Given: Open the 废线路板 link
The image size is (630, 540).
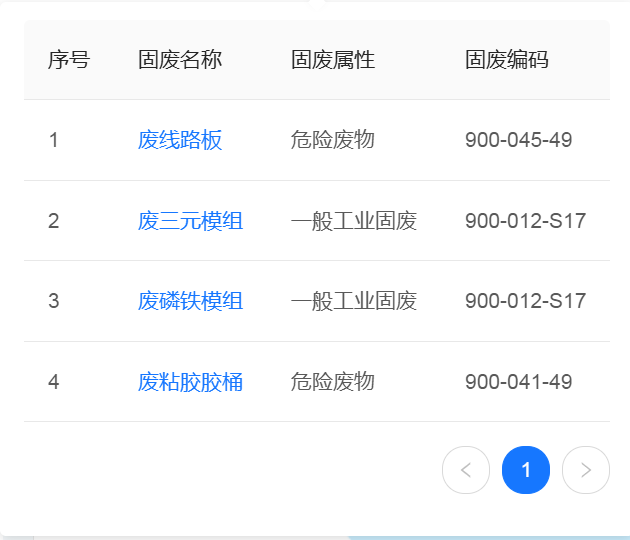Looking at the screenshot, I should [x=180, y=140].
